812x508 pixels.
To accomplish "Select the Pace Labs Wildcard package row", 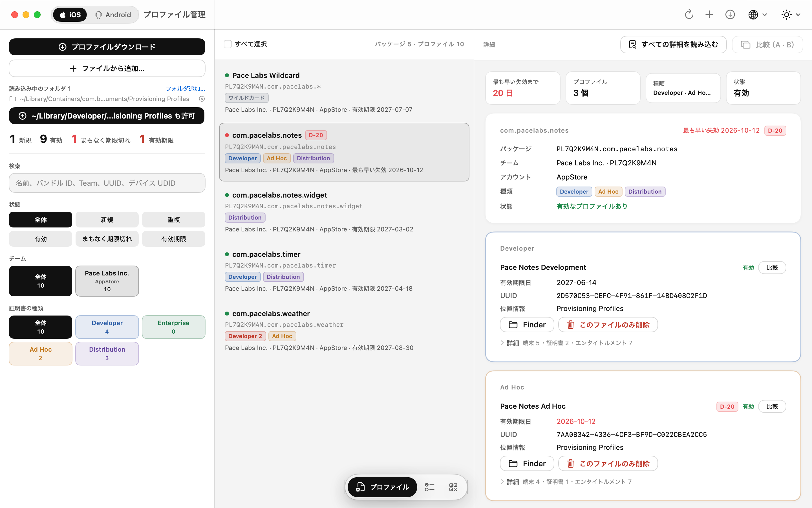I will point(344,92).
